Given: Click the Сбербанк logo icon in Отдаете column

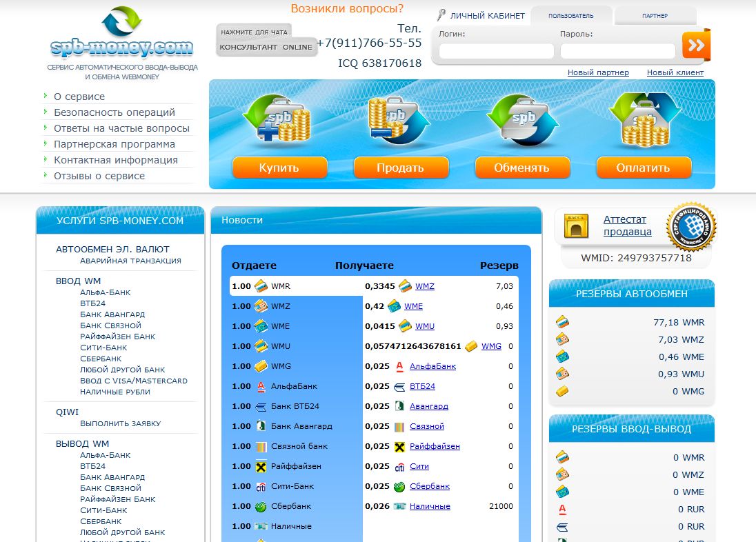Looking at the screenshot, I should (261, 507).
